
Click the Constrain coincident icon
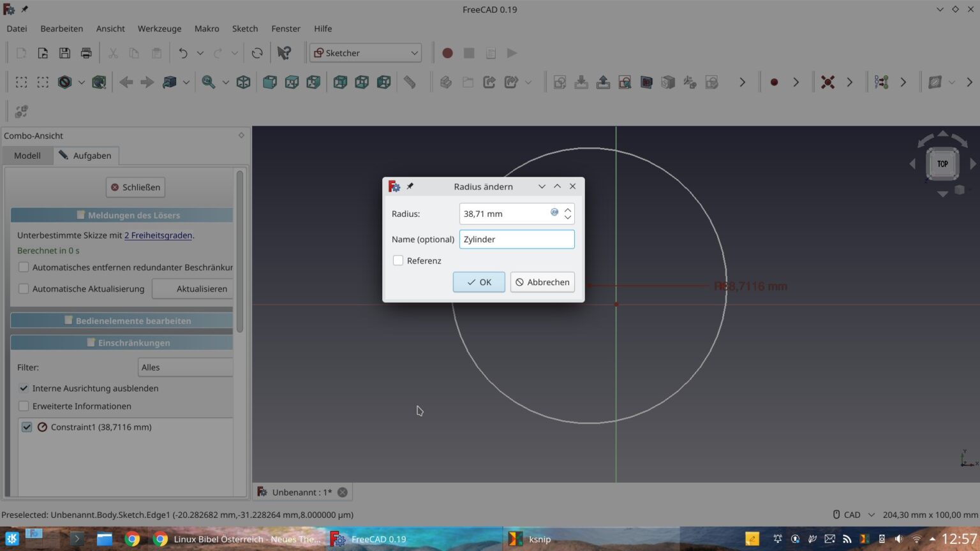click(828, 82)
